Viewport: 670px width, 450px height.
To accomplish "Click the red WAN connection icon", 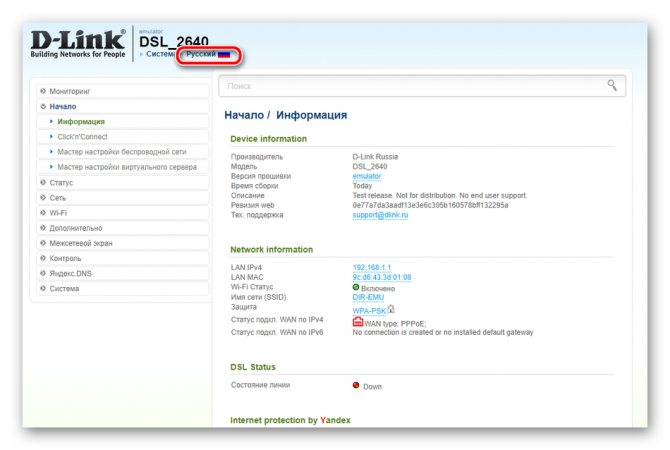I will click(x=358, y=321).
